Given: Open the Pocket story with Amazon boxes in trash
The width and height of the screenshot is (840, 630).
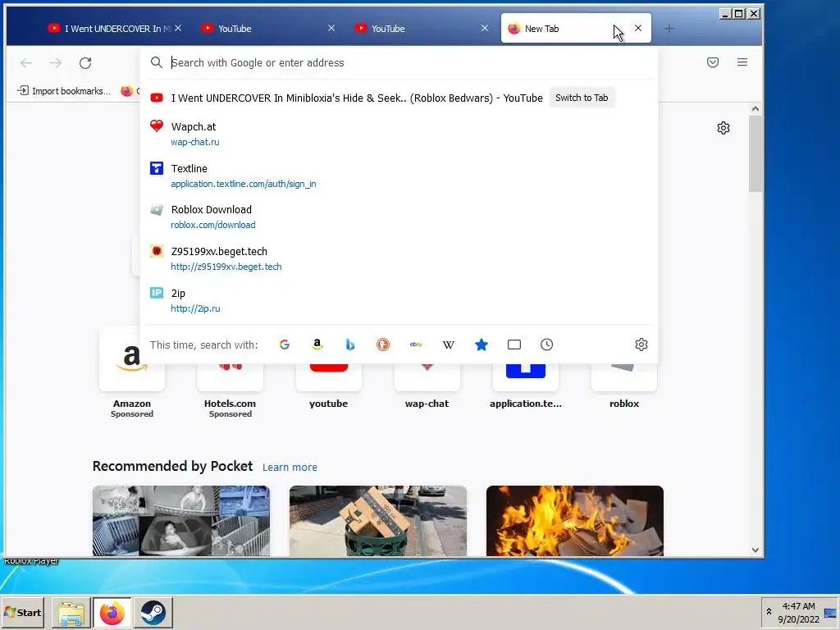Looking at the screenshot, I should tap(378, 521).
